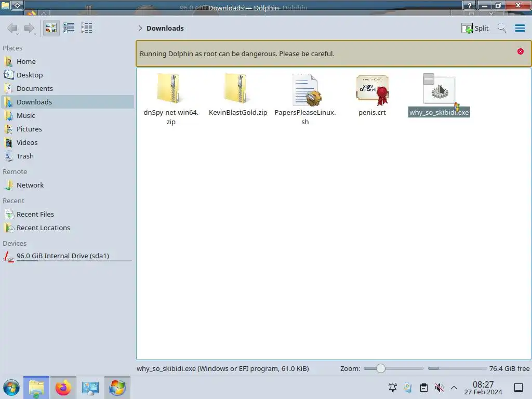Adjust the Zoom slider handle
This screenshot has width=532, height=399.
point(381,368)
